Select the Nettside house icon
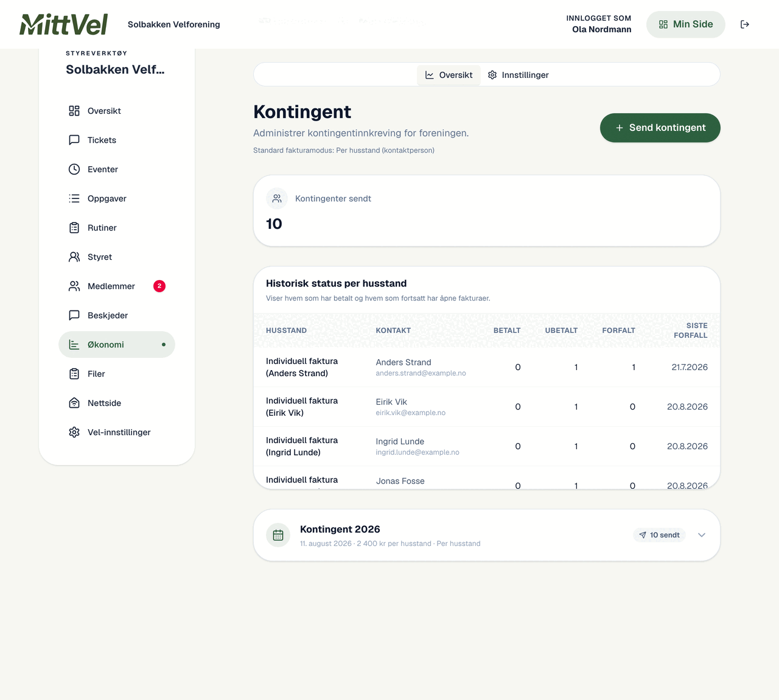The width and height of the screenshot is (779, 700). click(74, 403)
